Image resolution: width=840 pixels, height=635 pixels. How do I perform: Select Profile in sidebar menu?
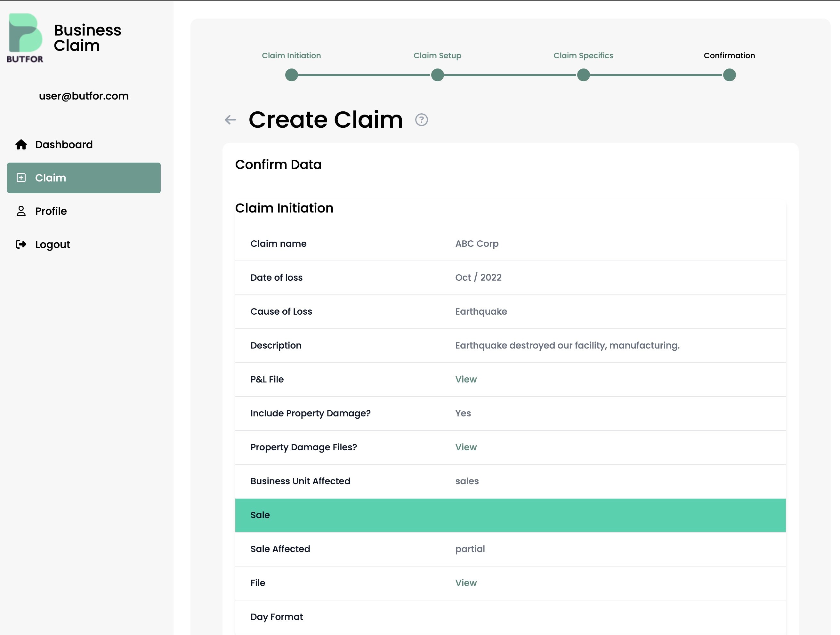51,211
